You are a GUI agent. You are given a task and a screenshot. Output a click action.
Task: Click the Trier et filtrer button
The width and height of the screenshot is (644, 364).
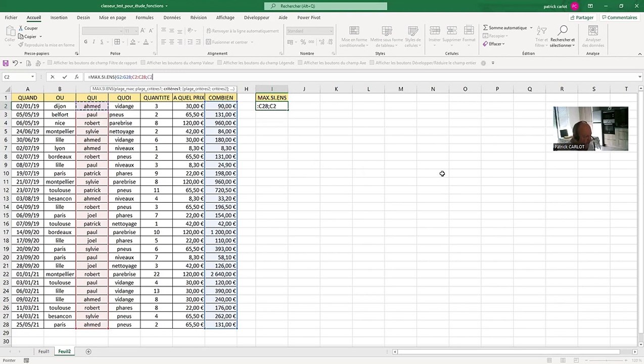pyautogui.click(x=541, y=36)
